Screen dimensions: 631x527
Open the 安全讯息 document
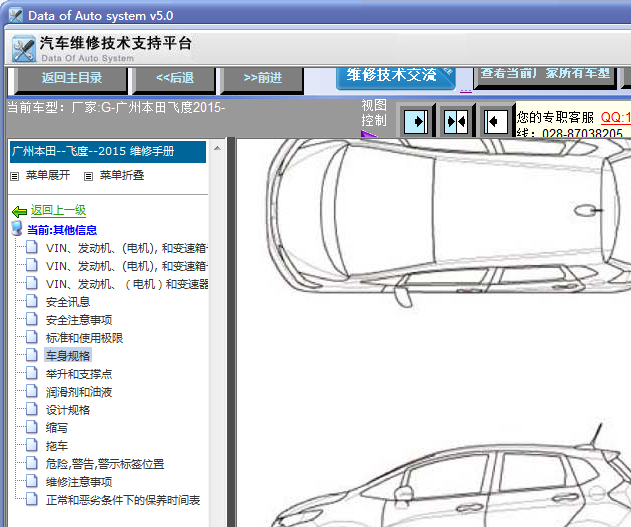(x=68, y=302)
